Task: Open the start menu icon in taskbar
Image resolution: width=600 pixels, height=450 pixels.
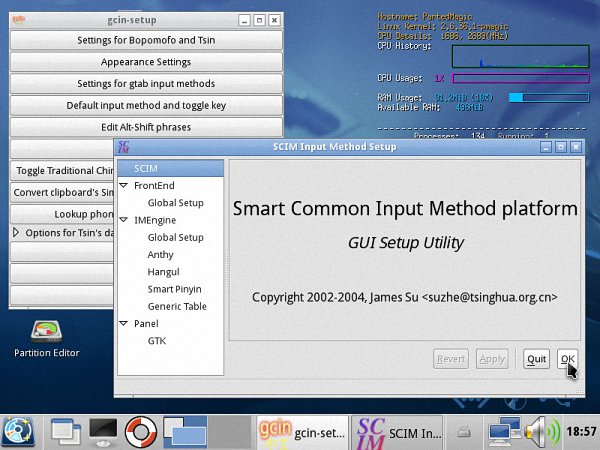Action: (18, 432)
